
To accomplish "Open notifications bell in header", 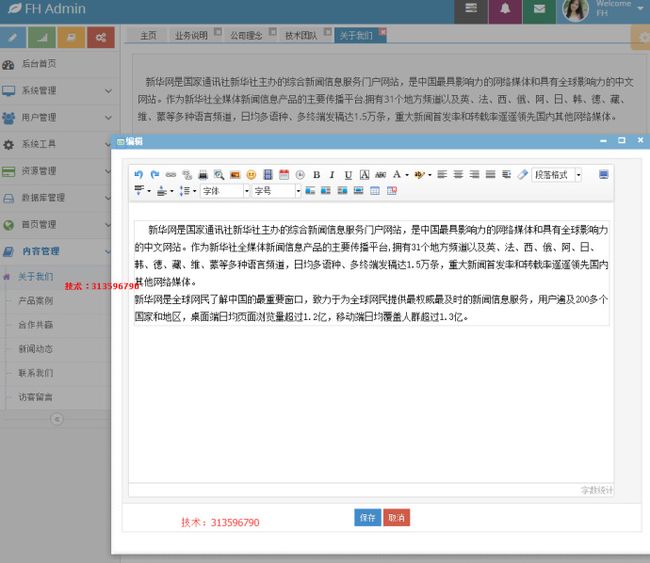I will [505, 9].
